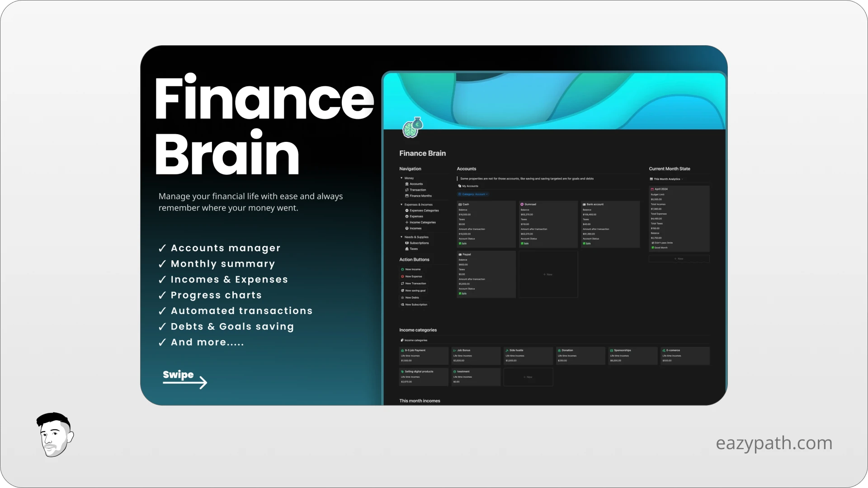Click the Finance Brain money bag page icon
868x488 pixels.
(x=411, y=128)
